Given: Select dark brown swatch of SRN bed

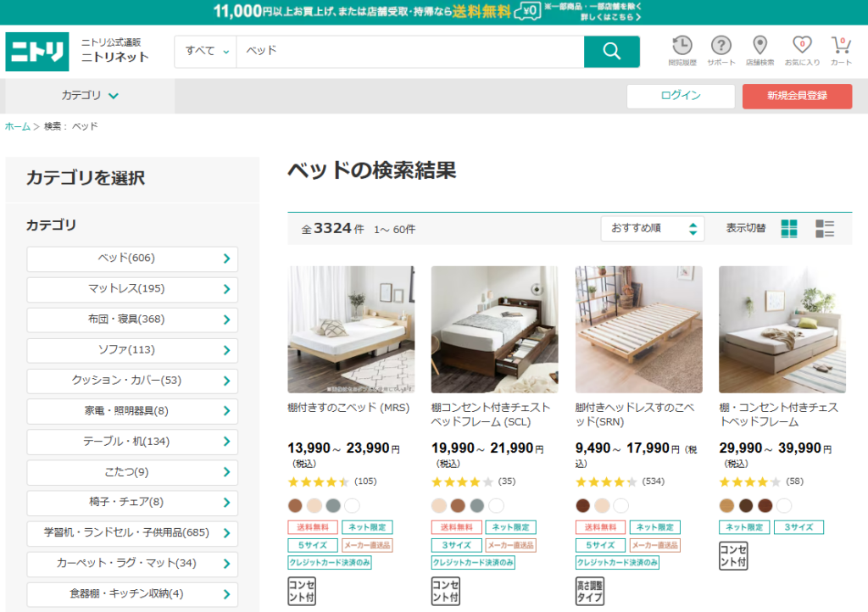Looking at the screenshot, I should click(583, 505).
